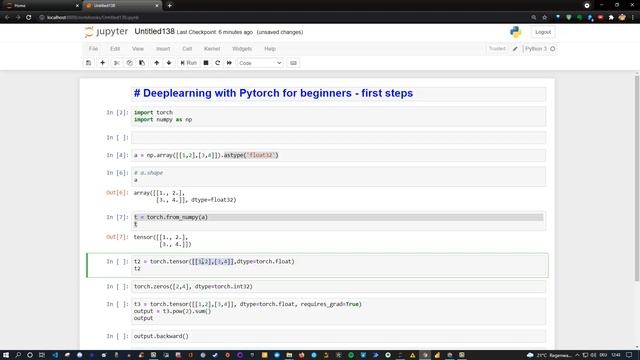The width and height of the screenshot is (640, 360).
Task: Open the Widgets menu
Action: [x=242, y=49]
